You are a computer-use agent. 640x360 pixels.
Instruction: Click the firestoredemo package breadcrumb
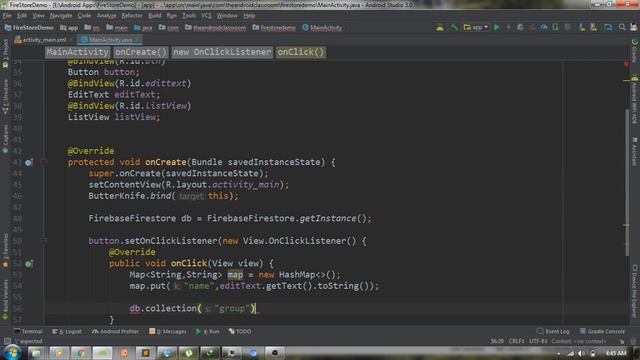pos(274,28)
